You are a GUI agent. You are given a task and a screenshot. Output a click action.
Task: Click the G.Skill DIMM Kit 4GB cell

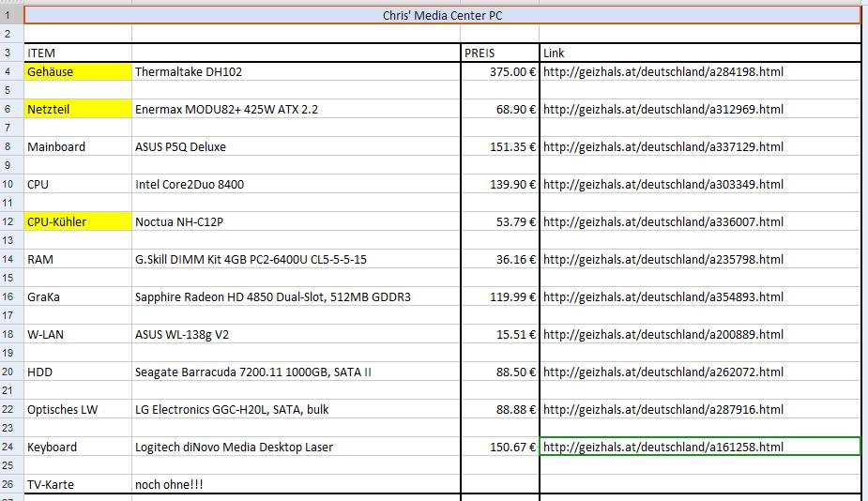(x=297, y=260)
